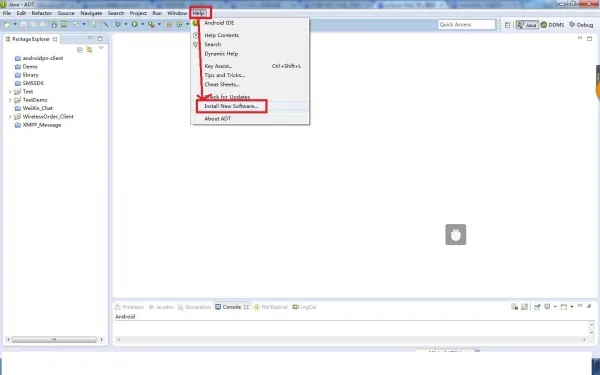Select the SMSSDK project
The width and height of the screenshot is (600, 375).
click(29, 83)
